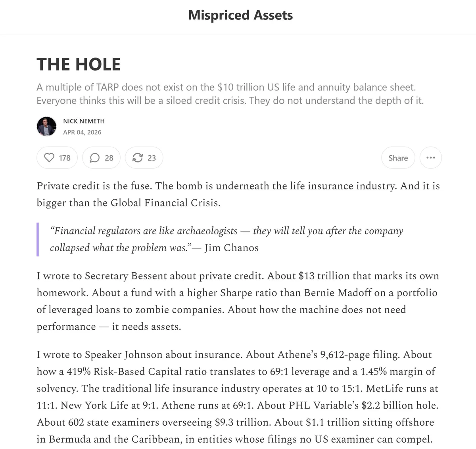Viewport: 476px width, 449px height.
Task: Click the APR 04, 2026 publish date
Action: click(82, 132)
